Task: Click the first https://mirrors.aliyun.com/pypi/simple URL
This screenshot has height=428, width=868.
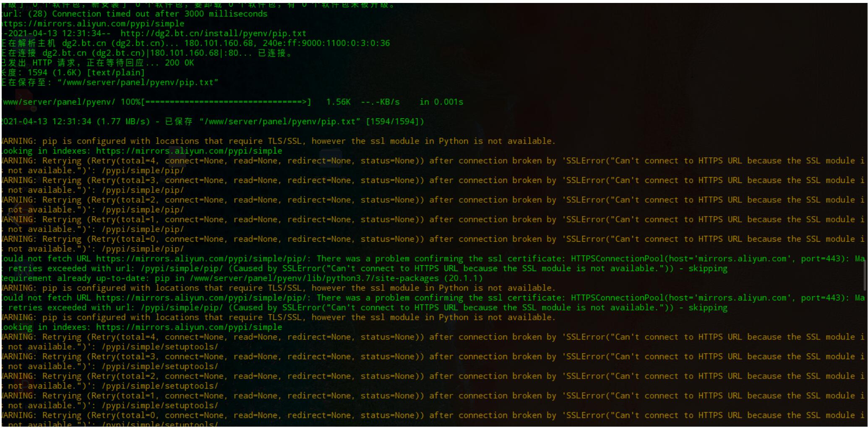Action: [x=92, y=23]
